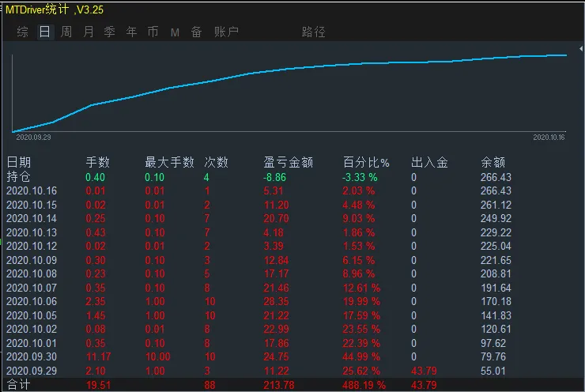Switch to the 季 quarterly tab
The width and height of the screenshot is (585, 392).
(109, 32)
